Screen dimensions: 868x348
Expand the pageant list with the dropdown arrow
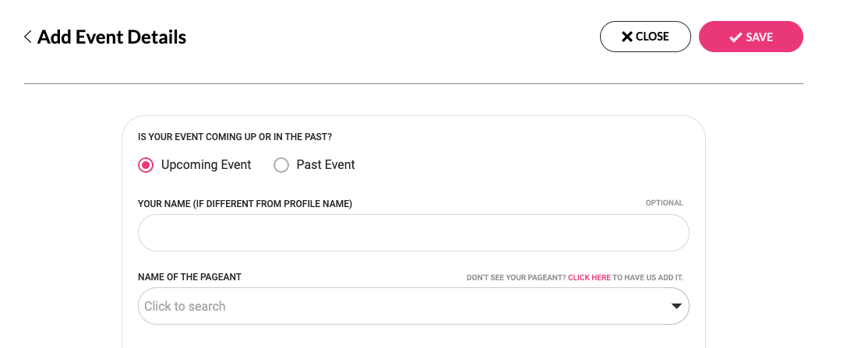pyautogui.click(x=676, y=306)
